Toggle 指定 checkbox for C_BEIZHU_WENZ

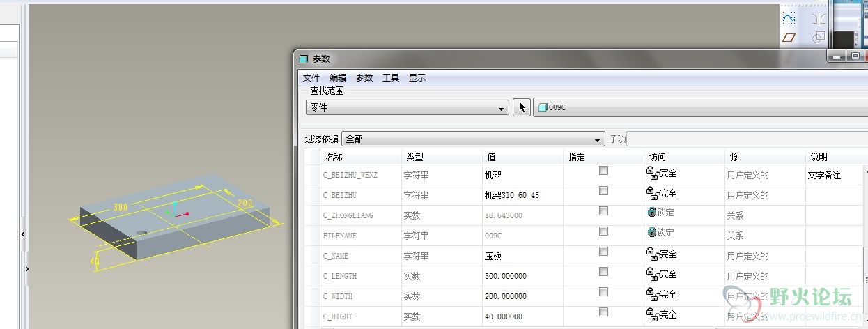click(603, 170)
